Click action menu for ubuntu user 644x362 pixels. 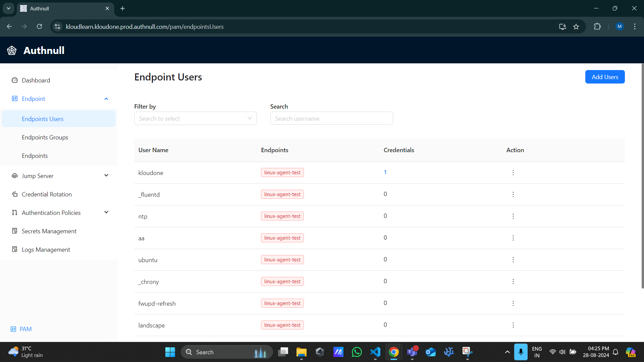point(513,260)
